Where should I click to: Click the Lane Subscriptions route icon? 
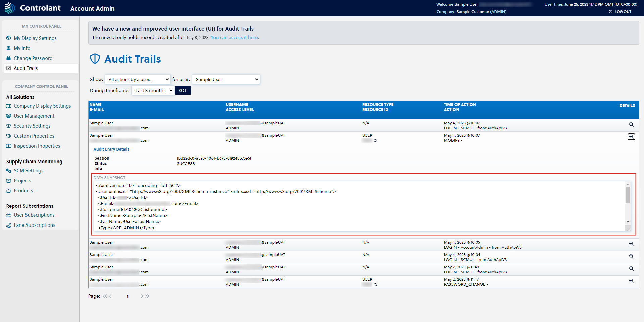9,225
